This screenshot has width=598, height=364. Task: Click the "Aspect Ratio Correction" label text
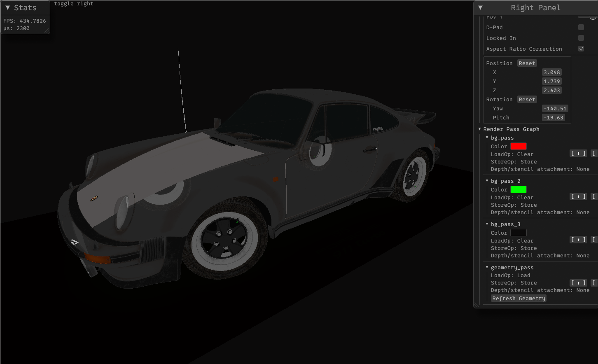coord(524,49)
